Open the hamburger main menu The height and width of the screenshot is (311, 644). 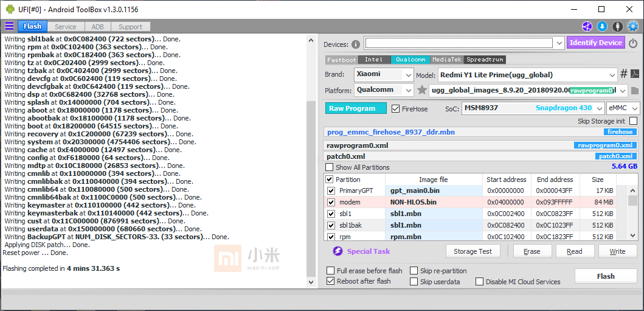[x=9, y=27]
